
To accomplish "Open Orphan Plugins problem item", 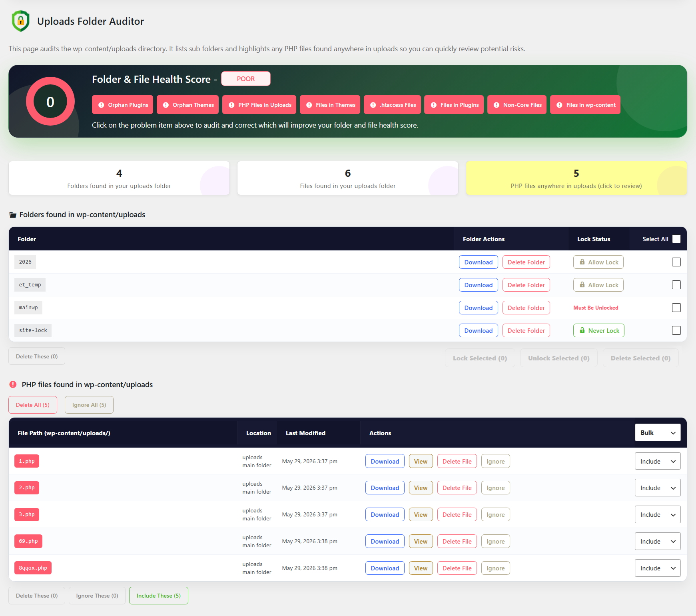I will tap(122, 105).
